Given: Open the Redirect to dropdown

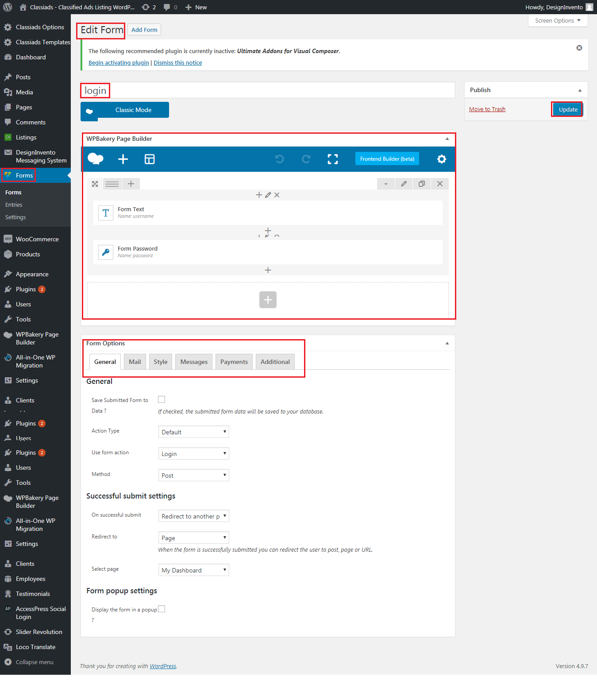Looking at the screenshot, I should click(194, 538).
